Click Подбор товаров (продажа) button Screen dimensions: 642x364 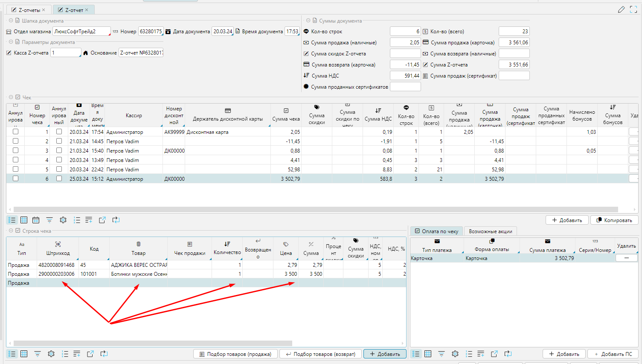pyautogui.click(x=235, y=354)
